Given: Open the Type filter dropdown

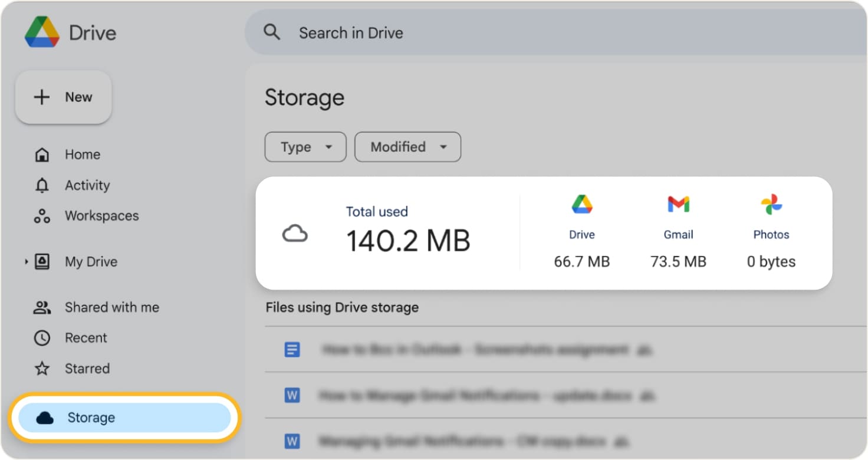Looking at the screenshot, I should (304, 147).
